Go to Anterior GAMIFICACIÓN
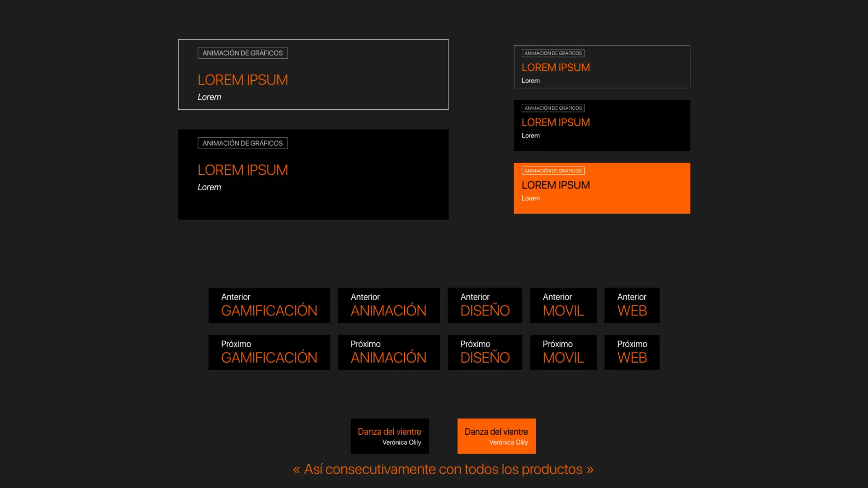This screenshot has height=488, width=868. coord(269,305)
